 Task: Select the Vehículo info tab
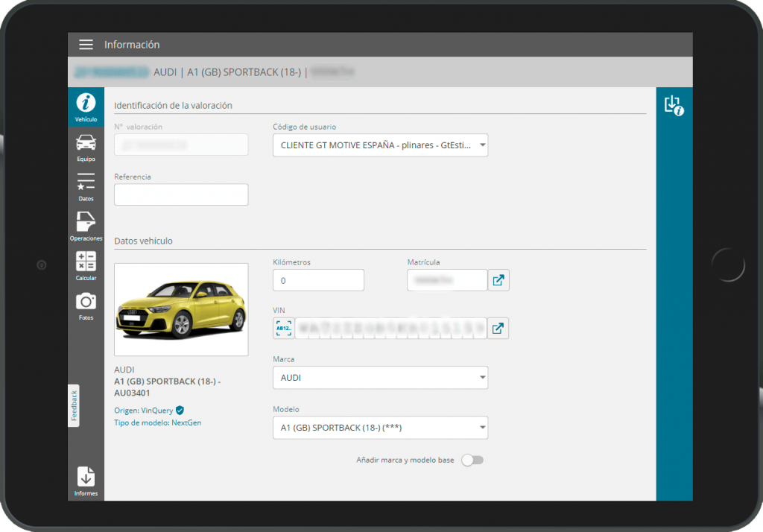tap(86, 107)
